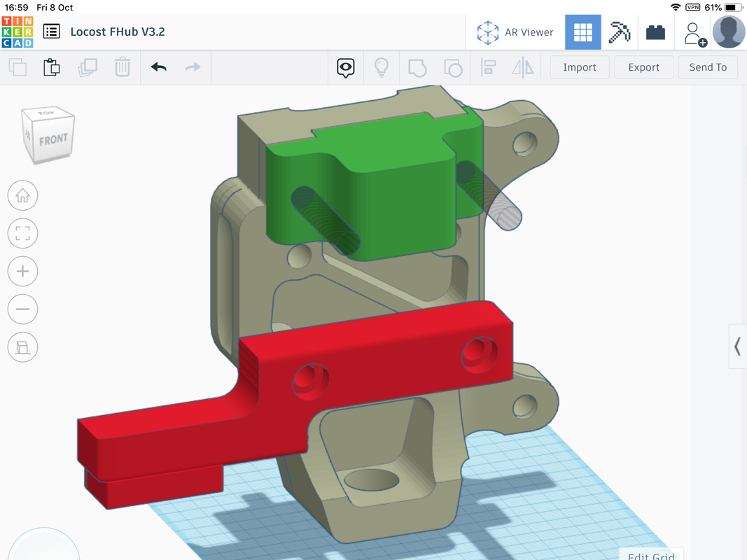Select the Locost FHub V3.2 title
The image size is (747, 560).
tap(118, 32)
